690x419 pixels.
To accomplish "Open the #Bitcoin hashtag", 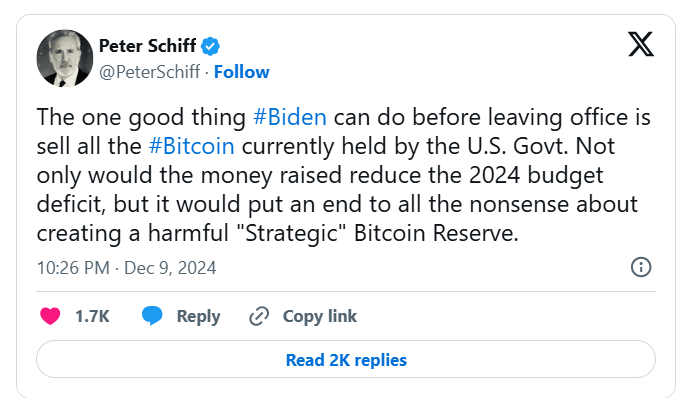I will 191,145.
